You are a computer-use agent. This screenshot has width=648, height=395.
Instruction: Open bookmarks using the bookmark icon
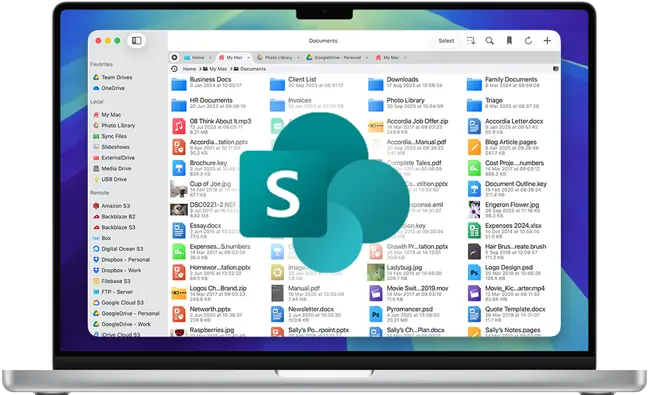pyautogui.click(x=509, y=40)
